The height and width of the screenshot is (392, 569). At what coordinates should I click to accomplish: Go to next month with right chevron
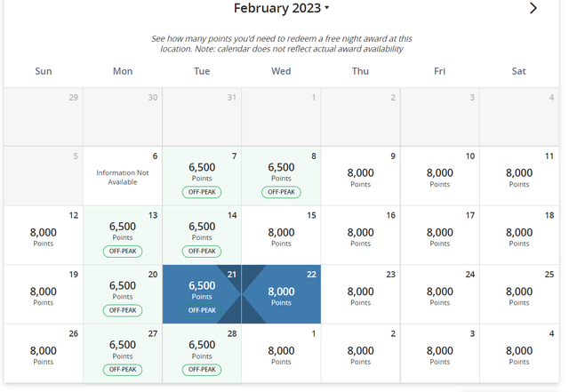click(533, 8)
